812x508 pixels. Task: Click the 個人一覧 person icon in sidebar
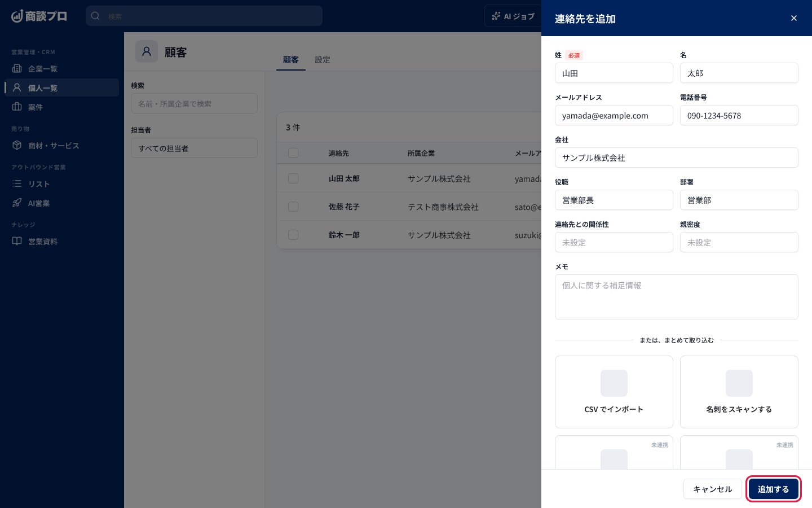(x=17, y=88)
